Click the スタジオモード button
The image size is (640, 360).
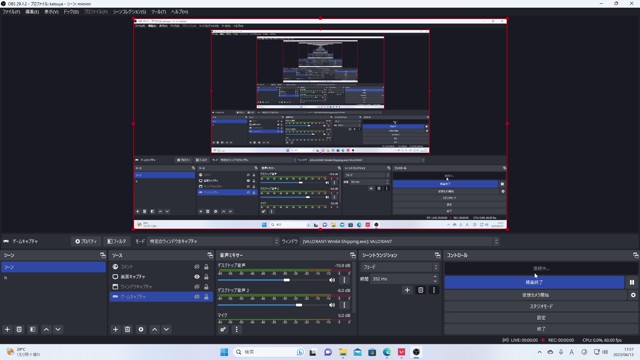pyautogui.click(x=541, y=306)
